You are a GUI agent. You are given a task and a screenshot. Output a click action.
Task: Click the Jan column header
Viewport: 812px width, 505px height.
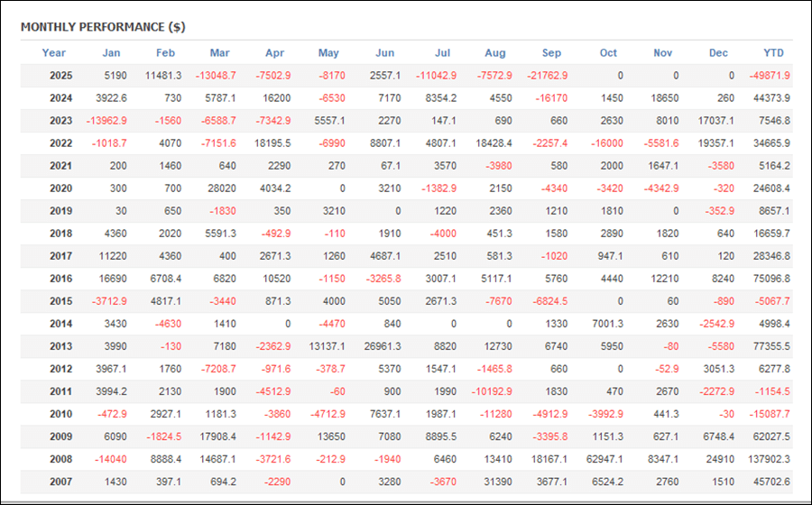pyautogui.click(x=111, y=52)
